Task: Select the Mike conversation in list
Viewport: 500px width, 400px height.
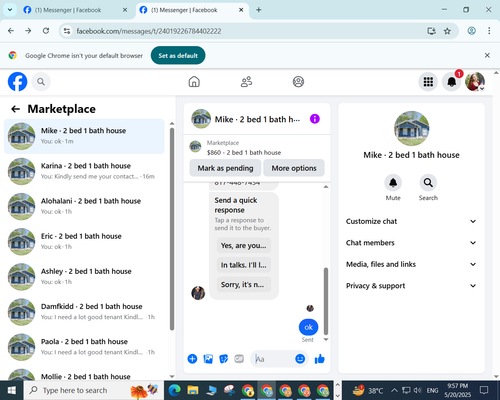Action: pyautogui.click(x=84, y=136)
